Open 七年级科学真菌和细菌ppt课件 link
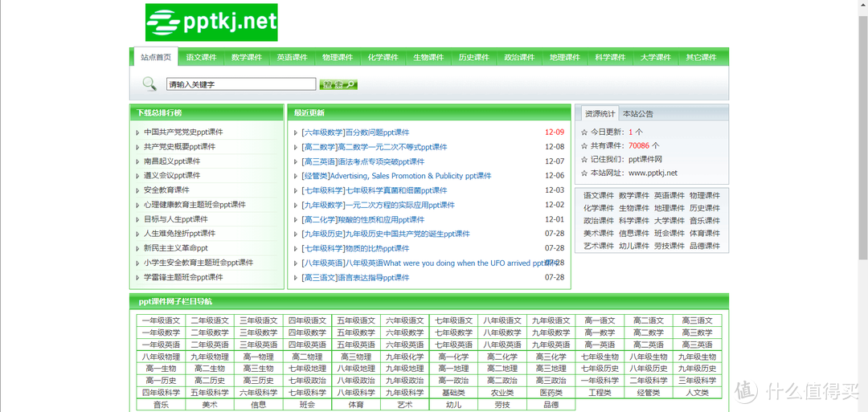Viewport: 868px width, 412px height. coord(396,190)
